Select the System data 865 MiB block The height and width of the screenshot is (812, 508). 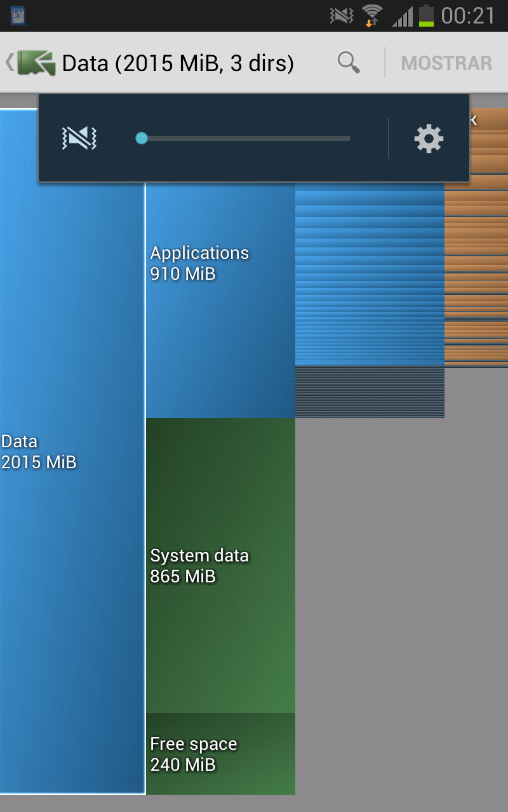click(220, 566)
